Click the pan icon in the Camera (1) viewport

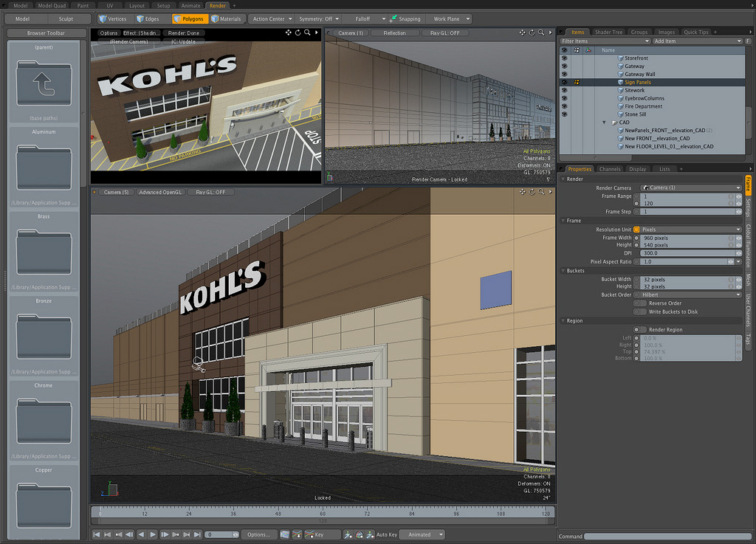[x=522, y=32]
